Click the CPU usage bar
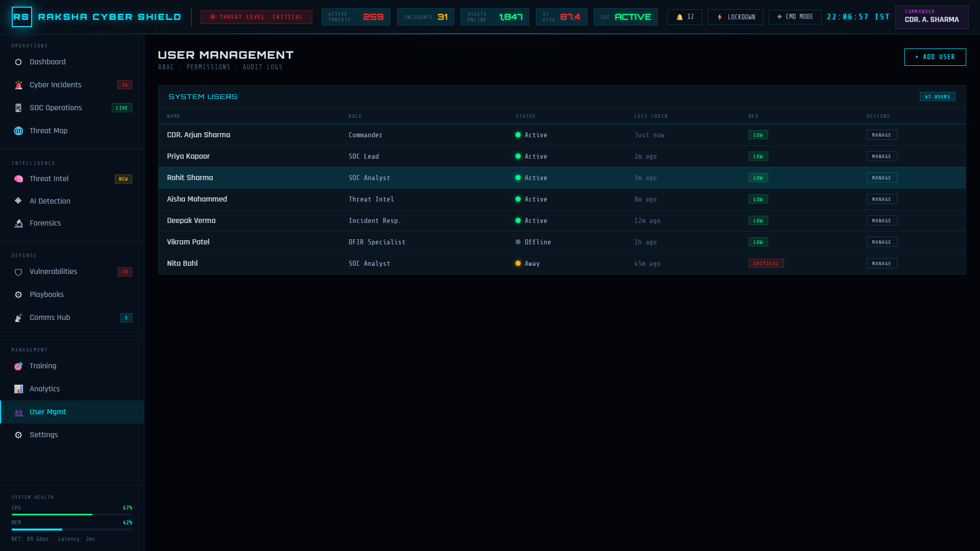 pos(72,514)
